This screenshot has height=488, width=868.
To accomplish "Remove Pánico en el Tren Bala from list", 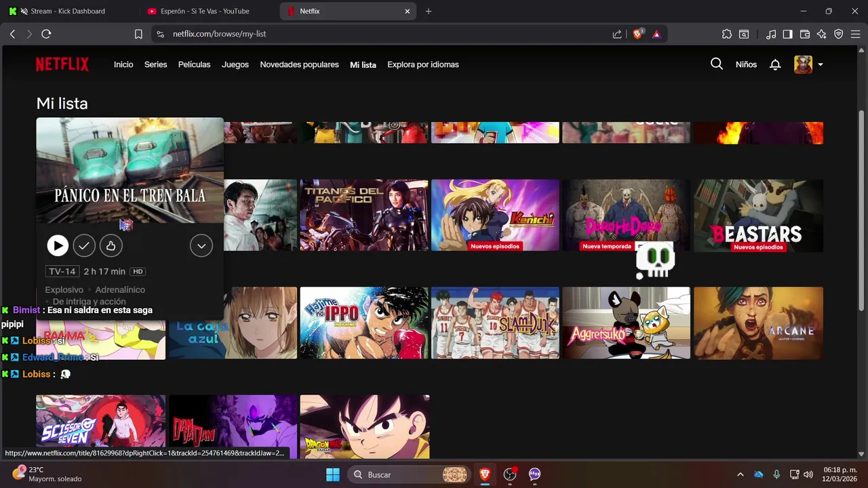I will point(84,245).
